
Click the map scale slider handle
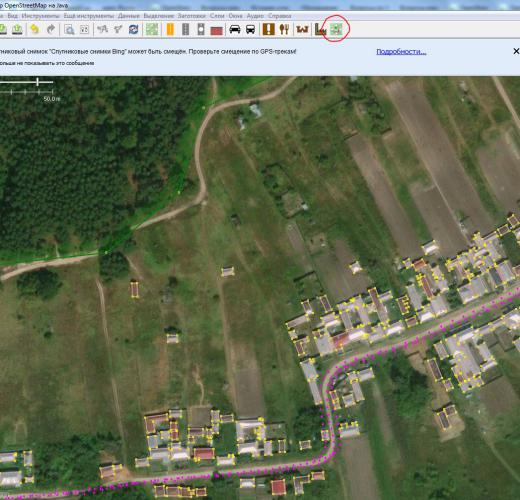[x=38, y=81]
